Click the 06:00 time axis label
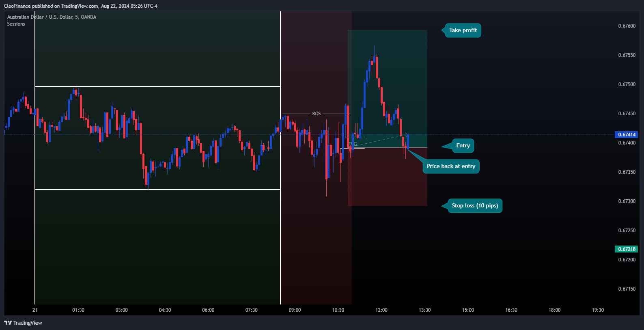Image resolution: width=644 pixels, height=330 pixels. (x=208, y=310)
